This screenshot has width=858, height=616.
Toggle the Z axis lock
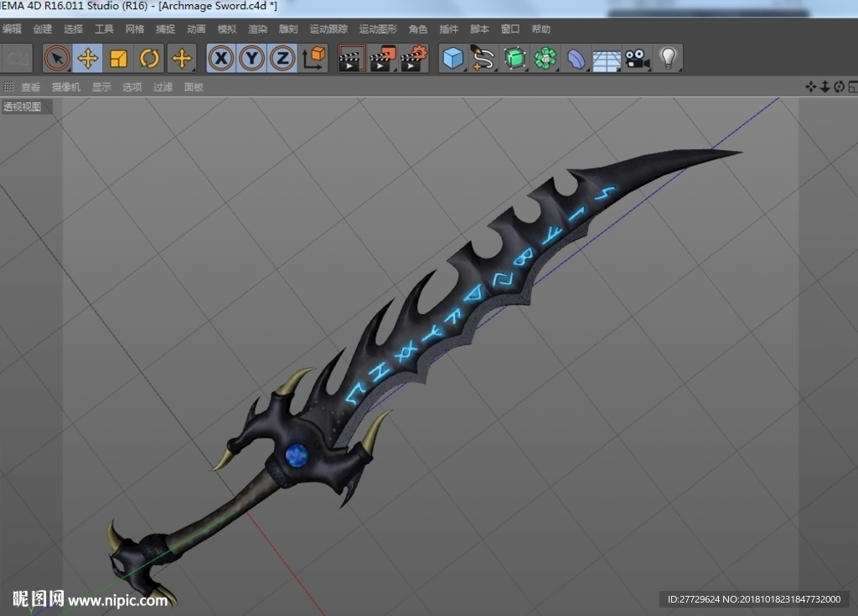(282, 58)
